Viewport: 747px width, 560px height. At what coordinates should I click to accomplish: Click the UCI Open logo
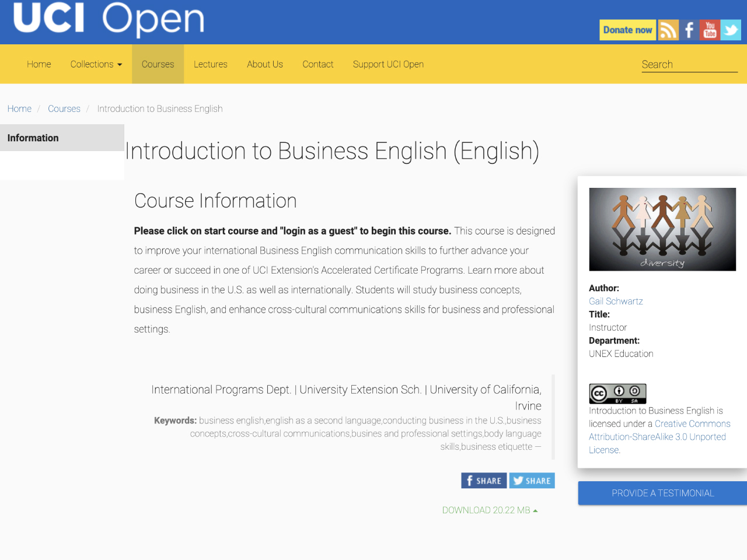click(x=109, y=19)
